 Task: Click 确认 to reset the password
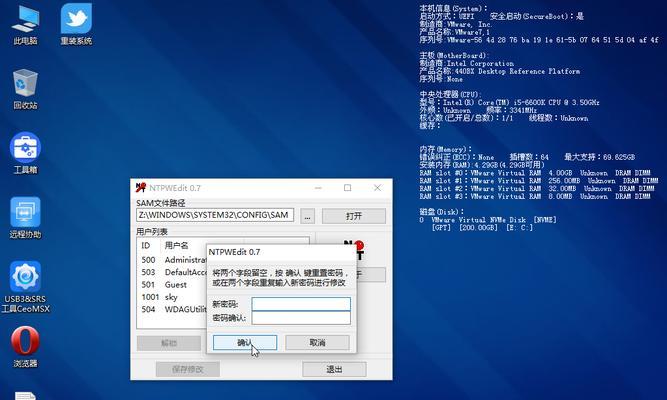point(245,343)
